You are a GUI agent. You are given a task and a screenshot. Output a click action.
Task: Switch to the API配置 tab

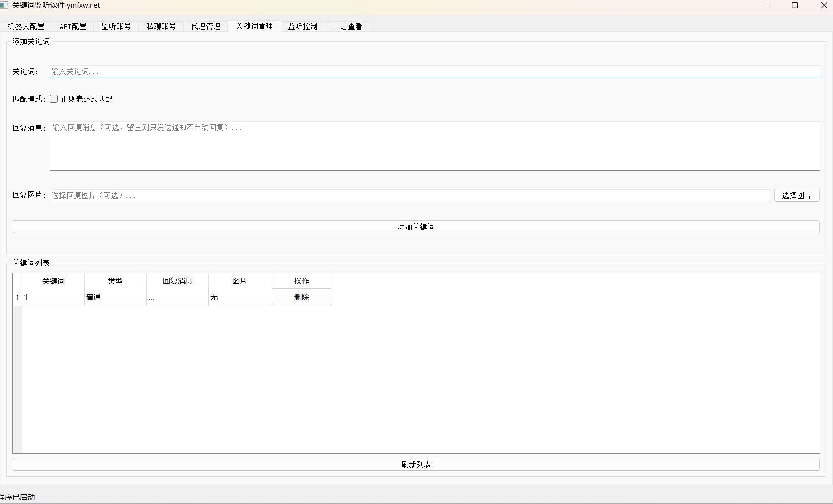73,26
